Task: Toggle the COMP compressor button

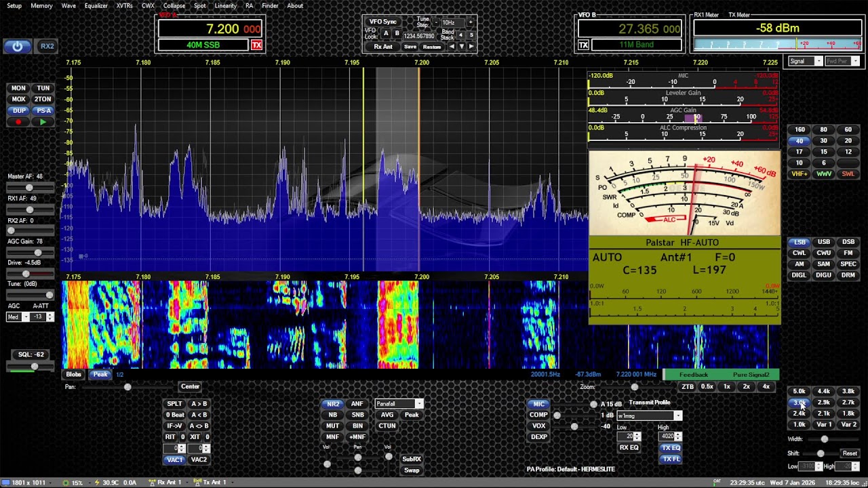Action: (538, 415)
